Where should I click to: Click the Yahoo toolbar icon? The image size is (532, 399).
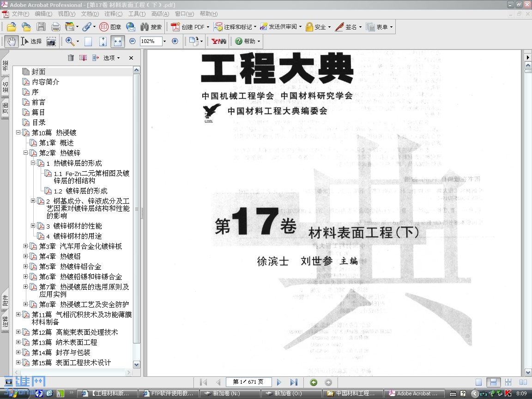tap(218, 42)
